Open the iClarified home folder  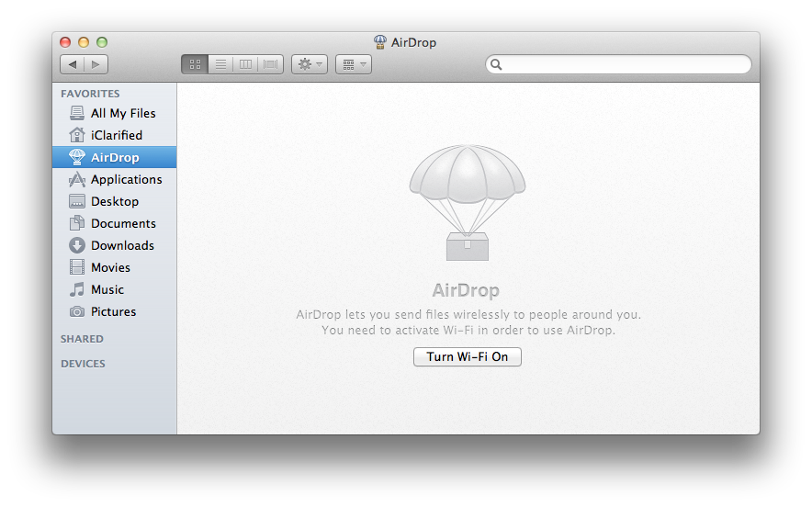point(116,135)
